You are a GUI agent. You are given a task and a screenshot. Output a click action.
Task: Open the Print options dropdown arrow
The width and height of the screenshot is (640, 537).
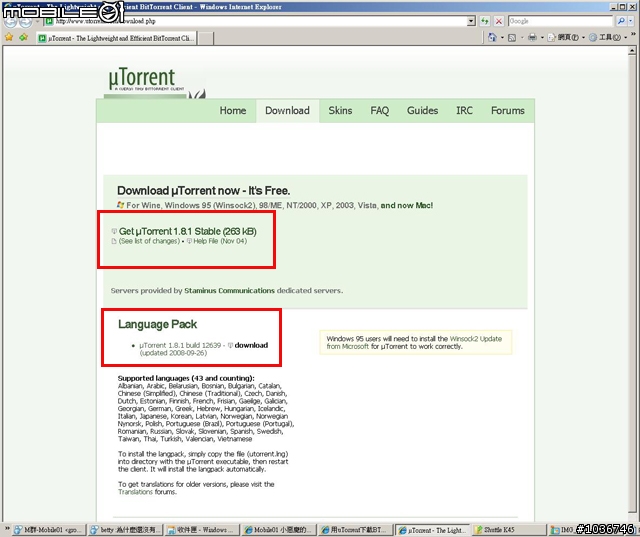click(x=542, y=38)
